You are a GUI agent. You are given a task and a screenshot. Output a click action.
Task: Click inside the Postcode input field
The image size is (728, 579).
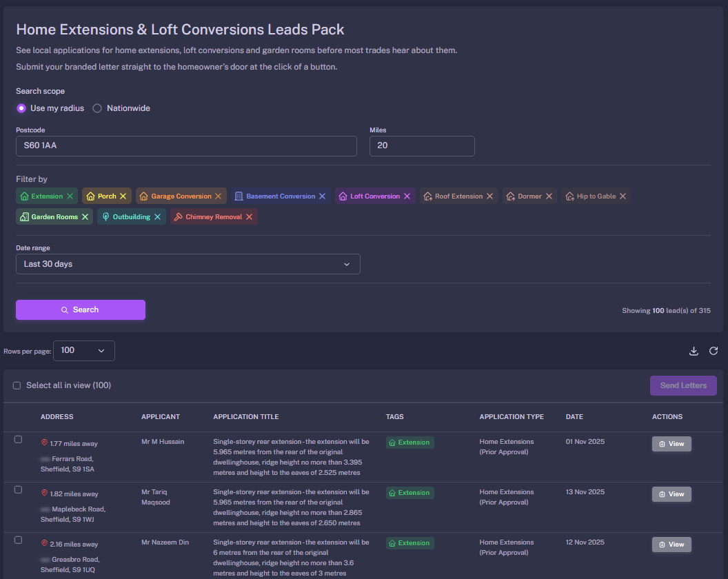(186, 146)
